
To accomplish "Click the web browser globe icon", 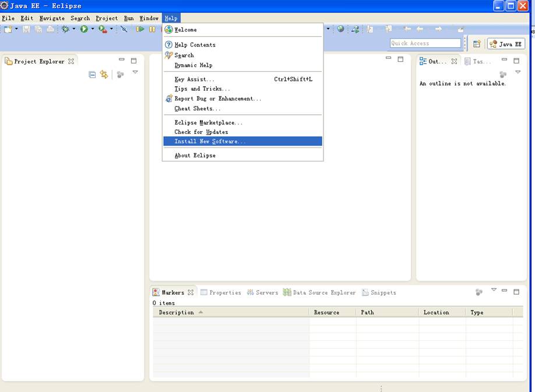I will (340, 29).
